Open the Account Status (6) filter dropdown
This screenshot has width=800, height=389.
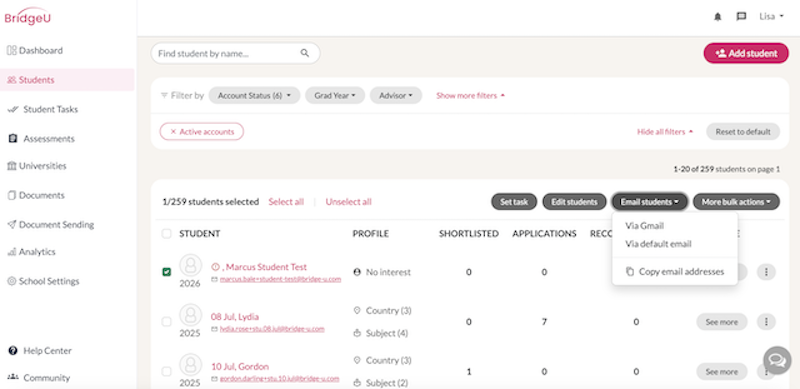pos(254,95)
